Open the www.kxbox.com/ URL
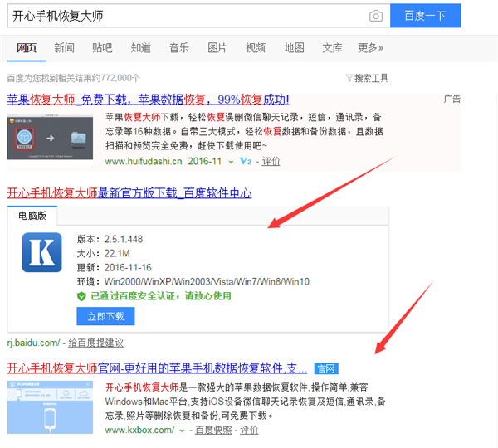The width and height of the screenshot is (498, 448). click(x=139, y=431)
